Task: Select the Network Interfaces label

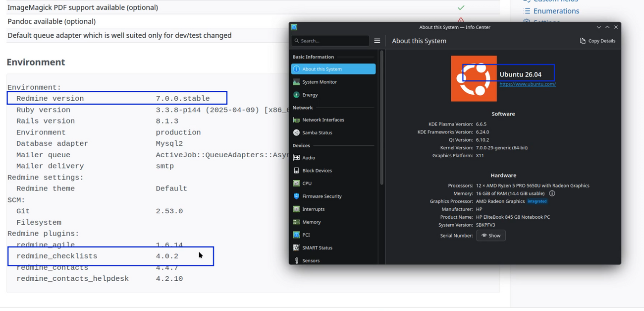Action: 323,120
